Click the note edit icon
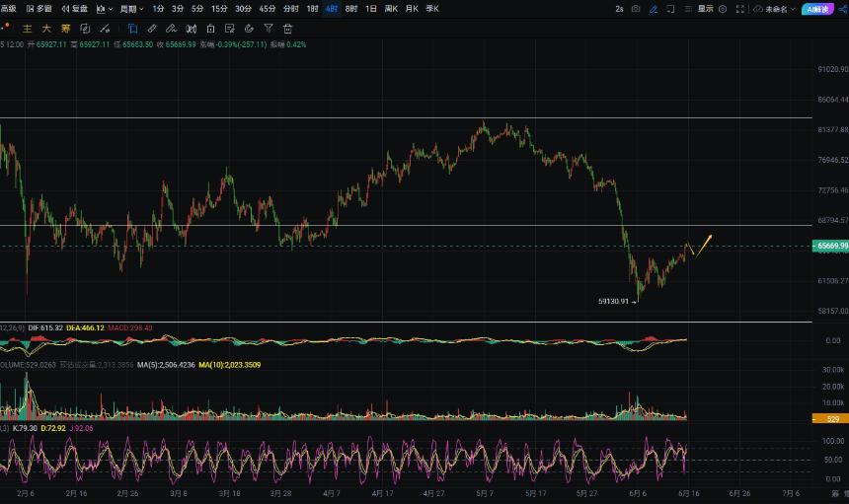The image size is (849, 504). coord(230,29)
